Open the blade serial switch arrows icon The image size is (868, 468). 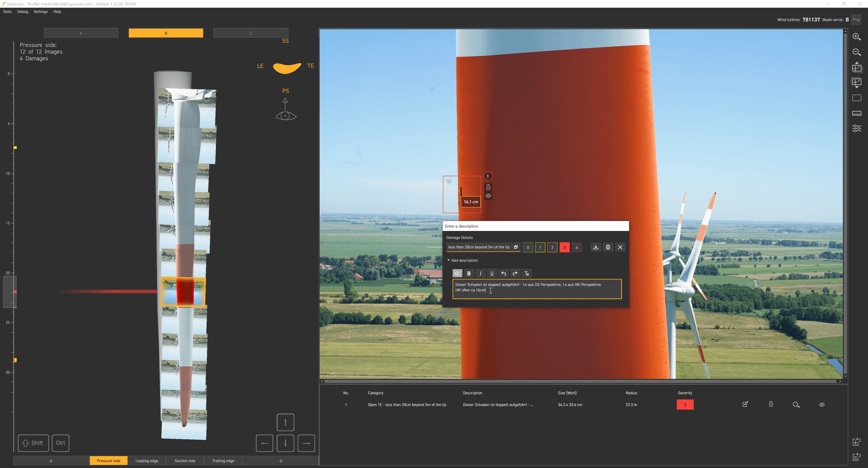(856, 19)
